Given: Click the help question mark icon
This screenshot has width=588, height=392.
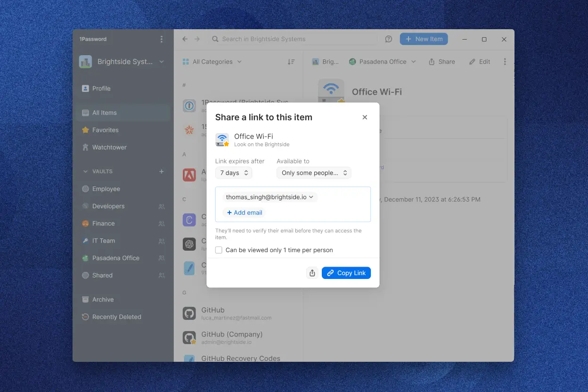Looking at the screenshot, I should [x=389, y=39].
